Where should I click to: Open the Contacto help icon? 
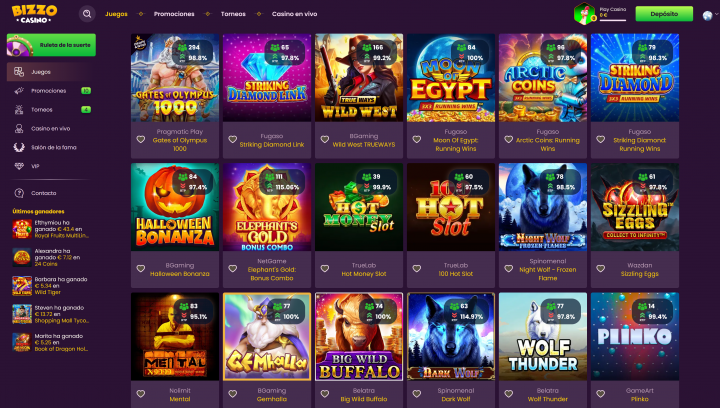19,193
